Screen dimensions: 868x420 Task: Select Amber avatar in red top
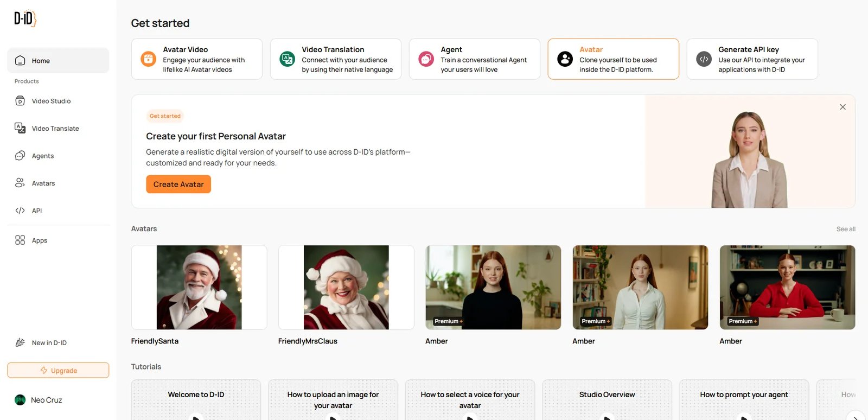pos(787,287)
